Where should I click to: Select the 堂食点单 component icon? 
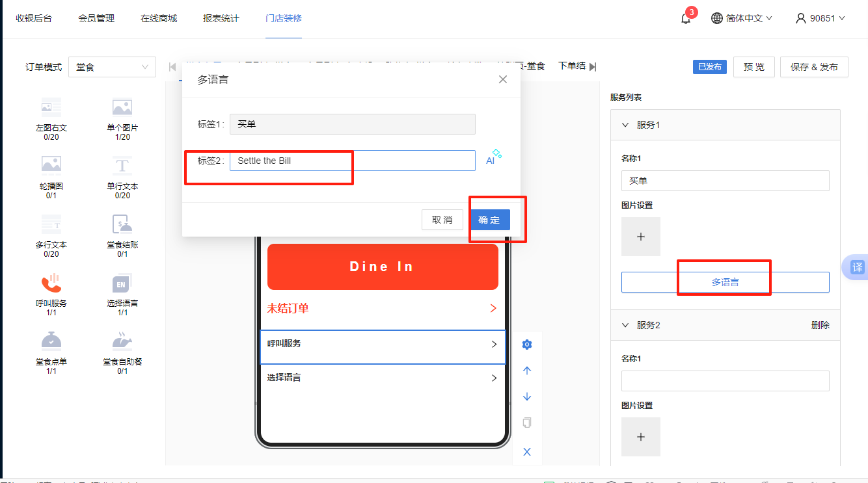click(x=51, y=341)
